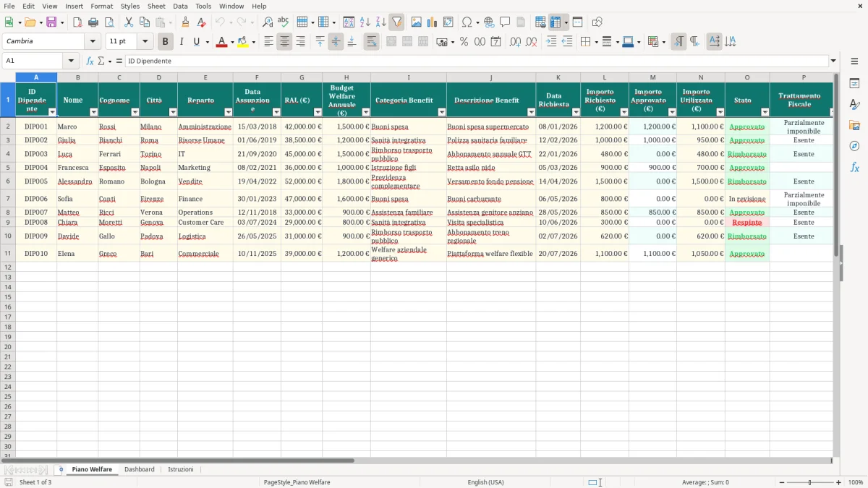The image size is (868, 488).
Task: Open sidebar Navigator panel
Action: (x=854, y=147)
